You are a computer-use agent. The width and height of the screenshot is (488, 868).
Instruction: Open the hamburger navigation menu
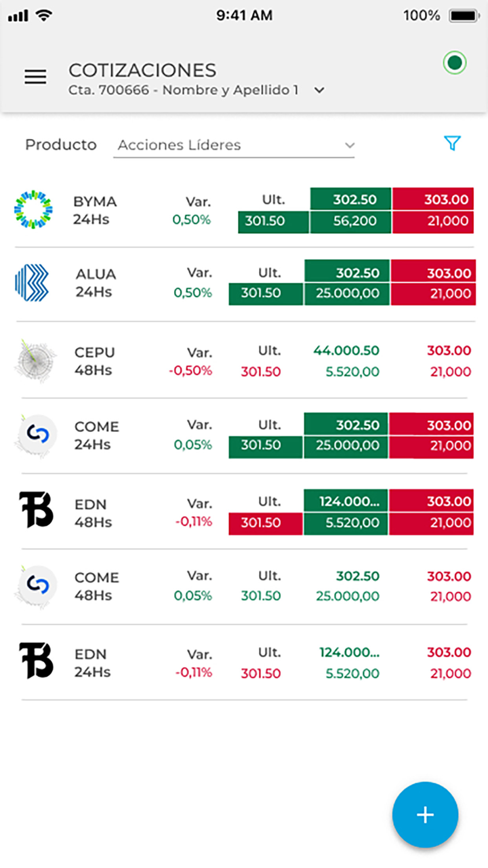click(x=35, y=77)
